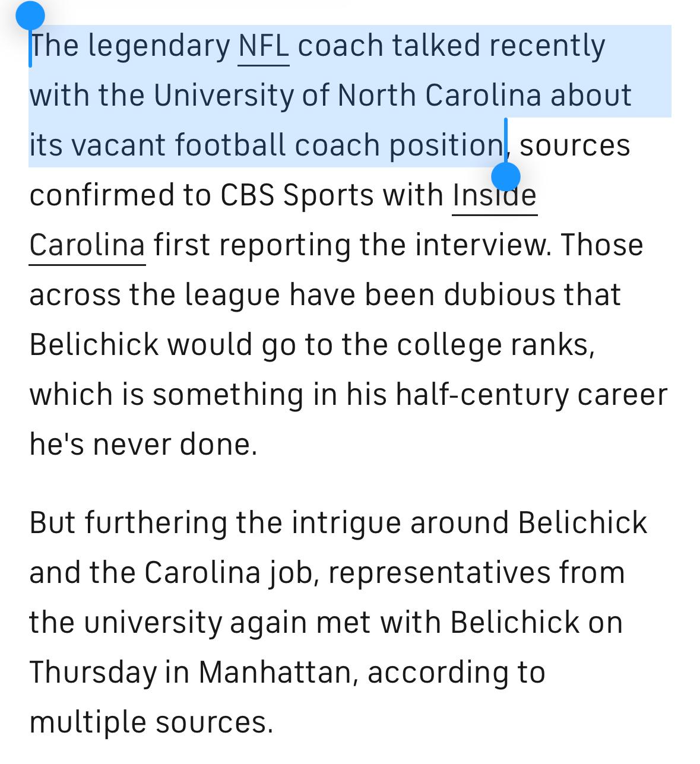Tap the phrase 'he's never done.'
This screenshot has width=700, height=764.
pyautogui.click(x=143, y=445)
